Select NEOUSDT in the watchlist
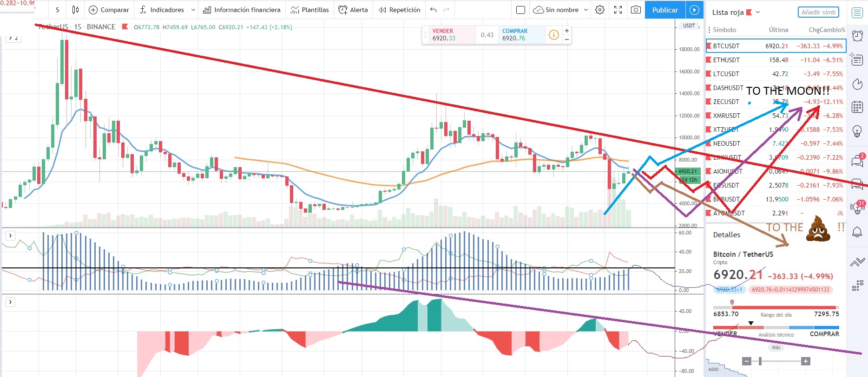Image resolution: width=868 pixels, height=377 pixels. [x=776, y=143]
